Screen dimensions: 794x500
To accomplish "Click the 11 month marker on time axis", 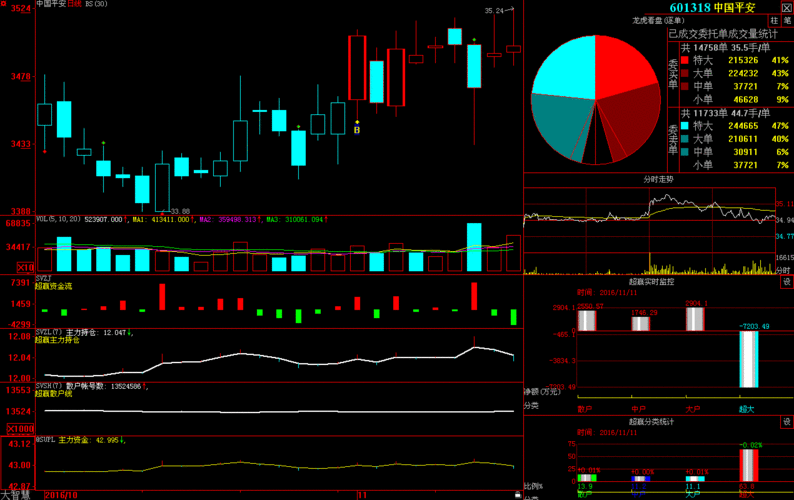I will click(x=362, y=495).
